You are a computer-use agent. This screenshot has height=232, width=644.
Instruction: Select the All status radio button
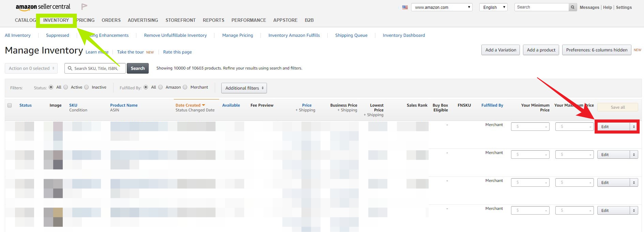tap(51, 87)
